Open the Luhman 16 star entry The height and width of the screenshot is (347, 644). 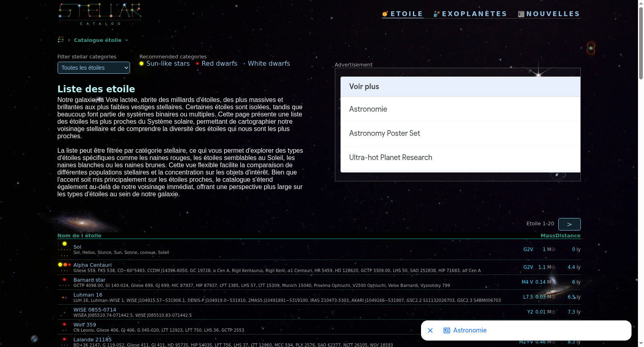tap(88, 295)
